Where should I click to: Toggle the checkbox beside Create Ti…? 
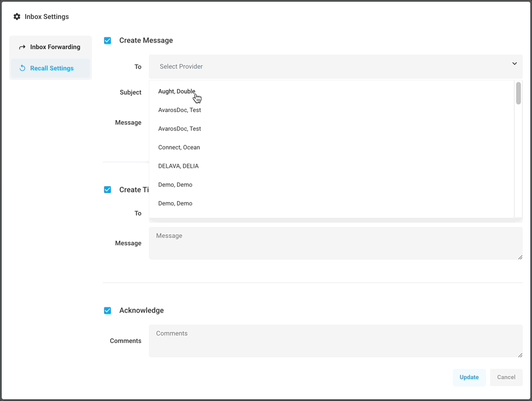point(107,190)
